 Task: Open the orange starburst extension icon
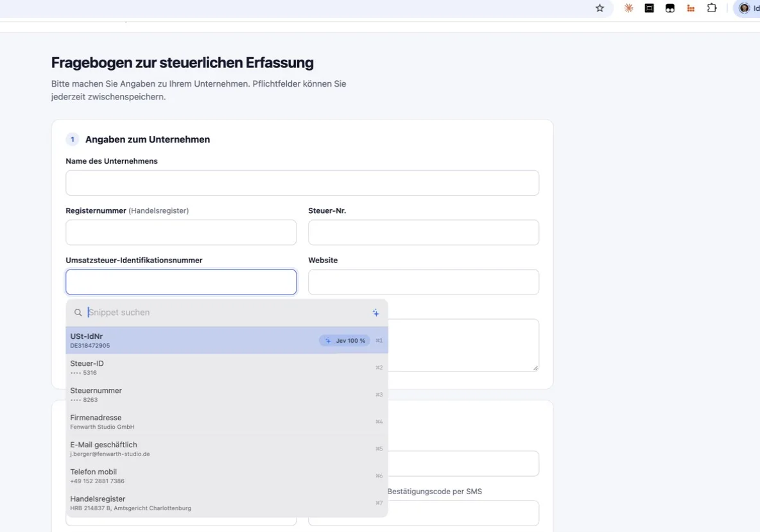tap(628, 8)
